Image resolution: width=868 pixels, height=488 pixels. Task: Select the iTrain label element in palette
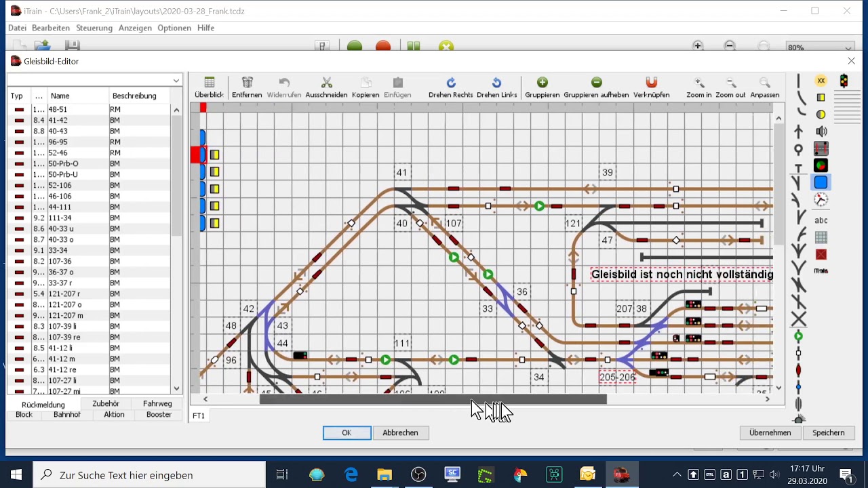point(821,270)
